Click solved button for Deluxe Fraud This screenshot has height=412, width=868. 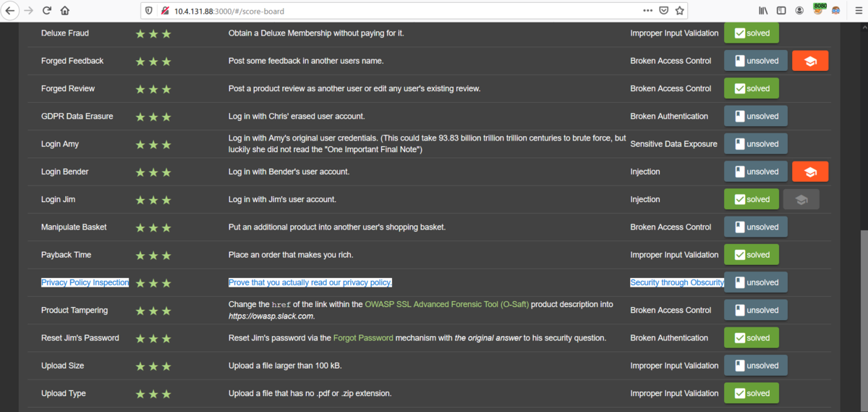(x=752, y=33)
